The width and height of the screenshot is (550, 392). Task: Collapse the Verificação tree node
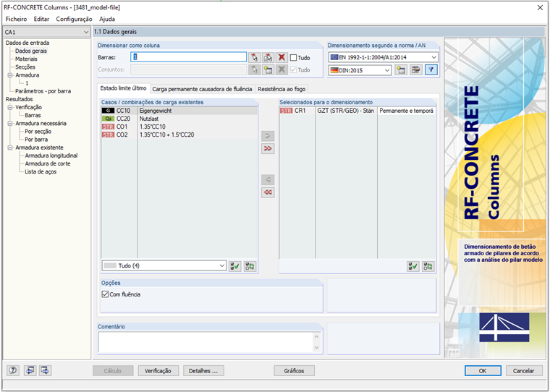coord(10,107)
